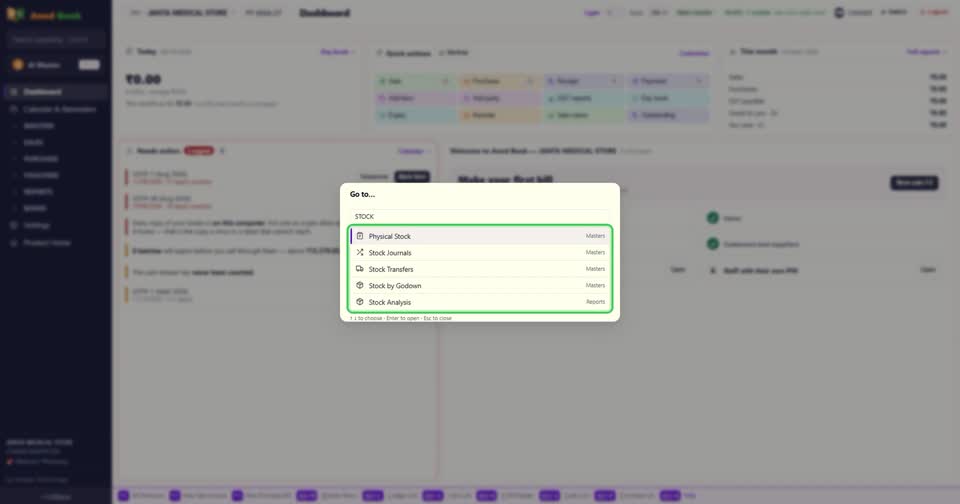
Task: Click the Masters label on Stock Journals row
Action: 595,252
